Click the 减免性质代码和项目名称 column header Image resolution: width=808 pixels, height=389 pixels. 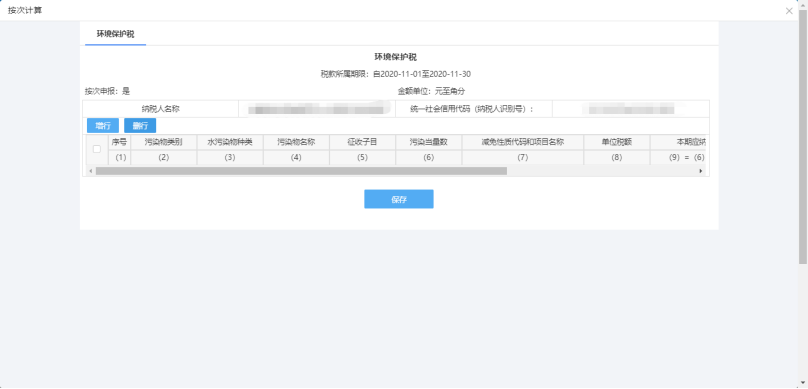point(523,142)
